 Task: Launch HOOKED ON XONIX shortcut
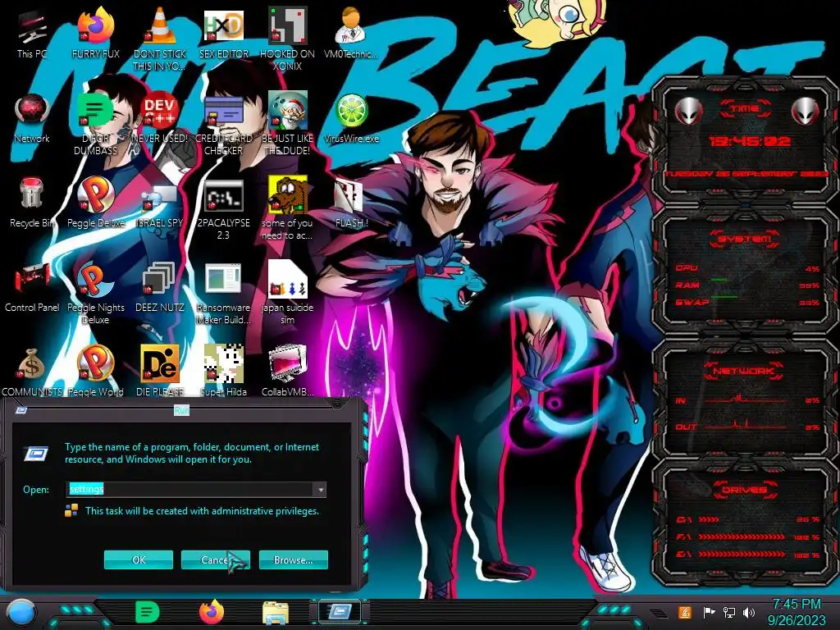[287, 39]
